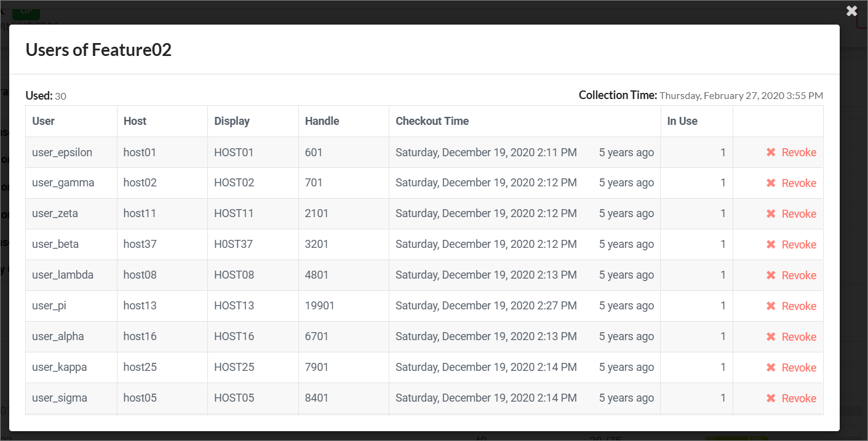Revoke the license for user_kappa

tap(791, 368)
